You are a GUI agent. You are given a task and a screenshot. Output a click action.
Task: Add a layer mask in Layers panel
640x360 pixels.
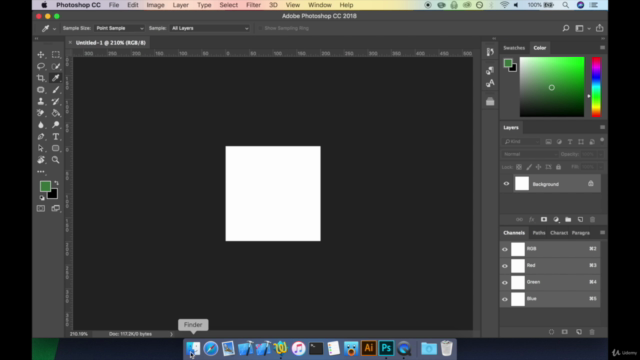544,220
